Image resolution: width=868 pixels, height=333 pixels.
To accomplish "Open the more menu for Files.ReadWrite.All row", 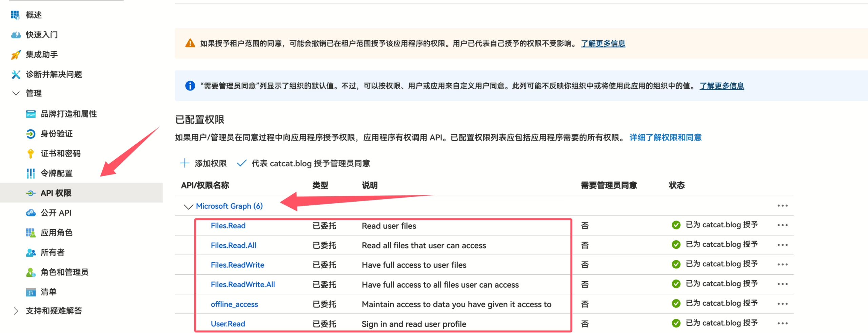I will pyautogui.click(x=783, y=284).
